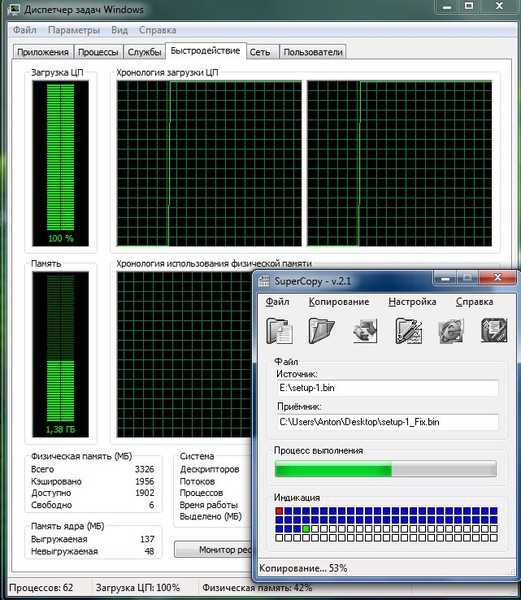Open the Справка menu in SuperCopy

474,302
